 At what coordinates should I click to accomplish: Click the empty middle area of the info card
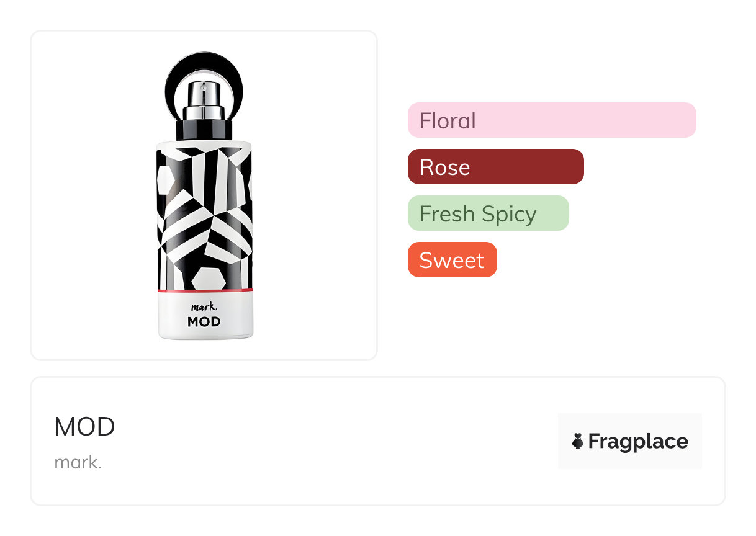coord(335,441)
